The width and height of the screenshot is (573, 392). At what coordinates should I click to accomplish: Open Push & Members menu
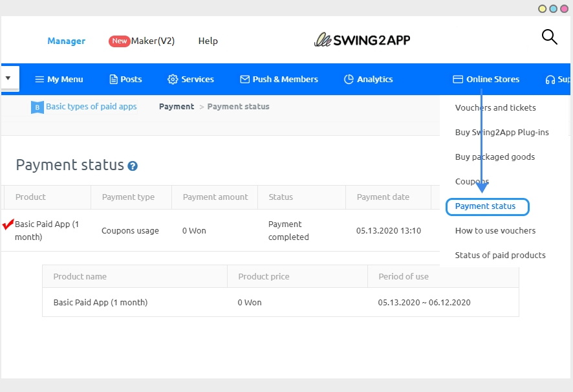[x=279, y=80]
